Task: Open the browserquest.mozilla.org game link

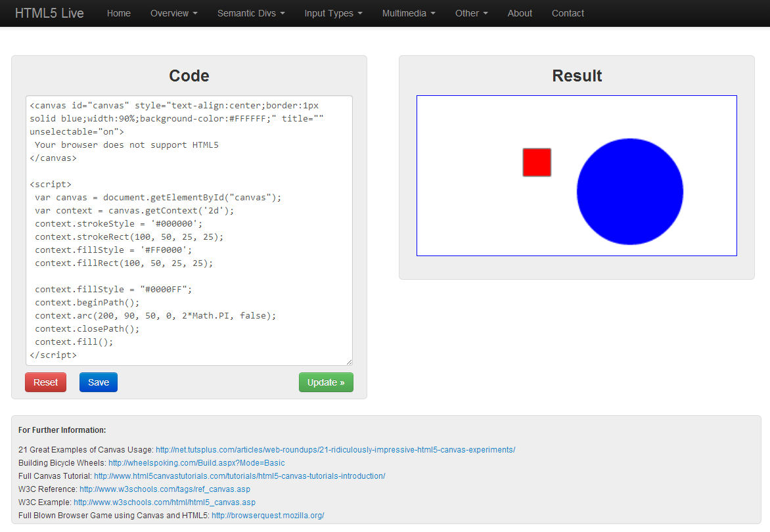Action: [x=267, y=516]
